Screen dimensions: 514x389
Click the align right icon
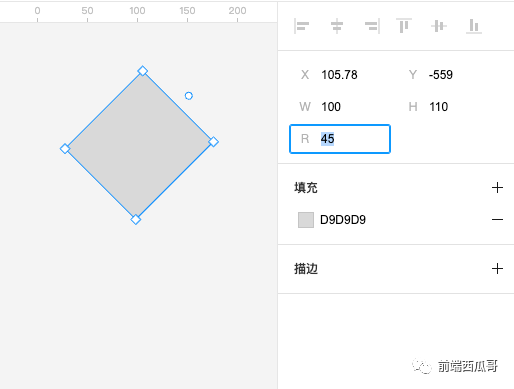coord(372,26)
